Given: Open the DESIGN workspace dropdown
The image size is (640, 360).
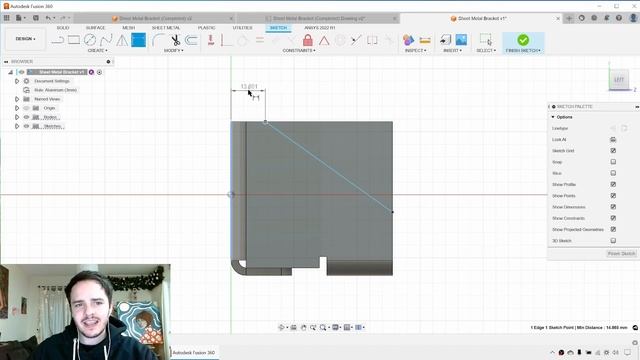Looking at the screenshot, I should coord(25,39).
